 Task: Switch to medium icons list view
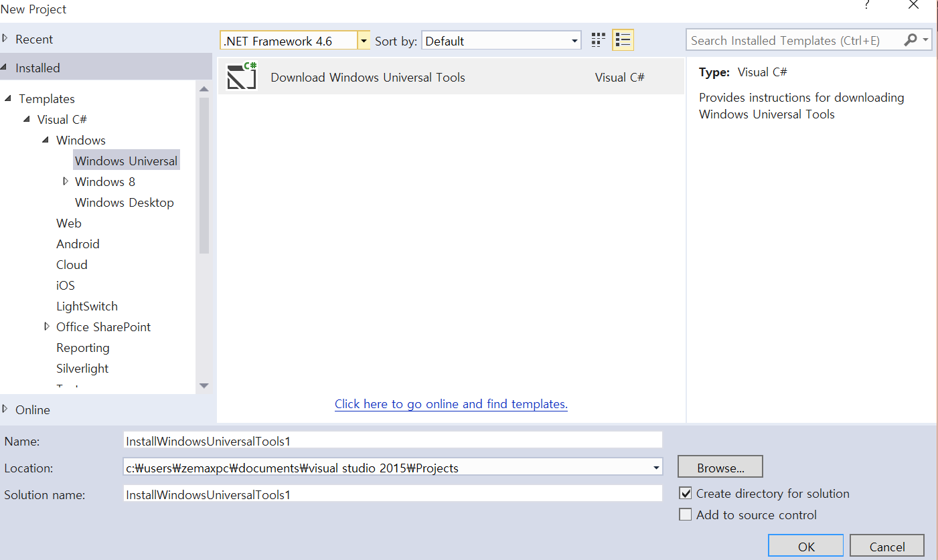[x=623, y=40]
